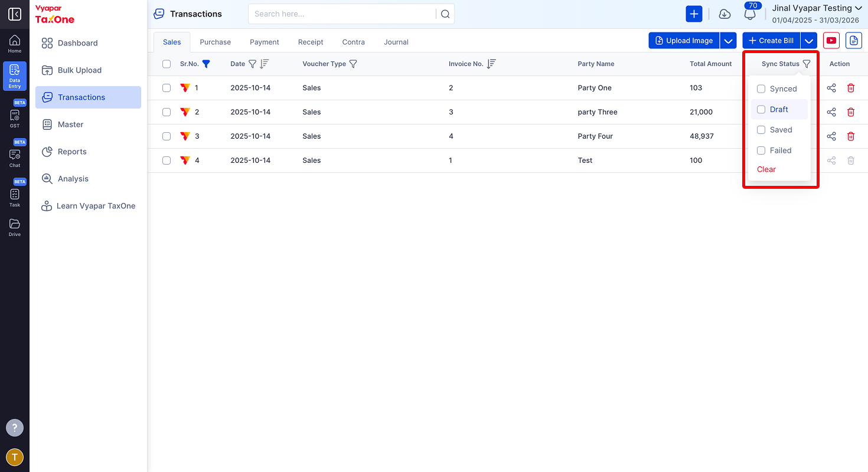Click the Sr.No. filter icon

pyautogui.click(x=206, y=64)
